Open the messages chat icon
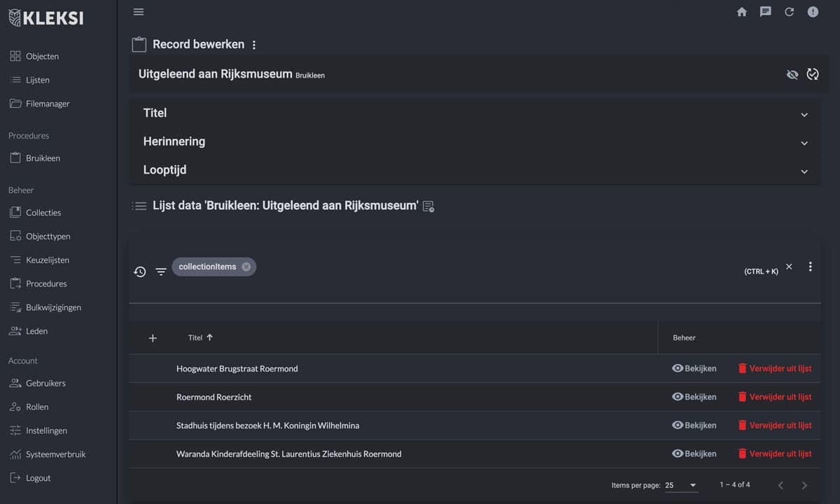This screenshot has height=504, width=840. pyautogui.click(x=766, y=12)
